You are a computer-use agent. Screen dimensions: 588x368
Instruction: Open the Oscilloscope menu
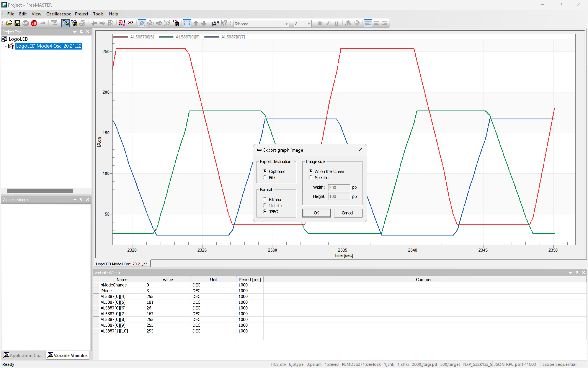tap(59, 14)
